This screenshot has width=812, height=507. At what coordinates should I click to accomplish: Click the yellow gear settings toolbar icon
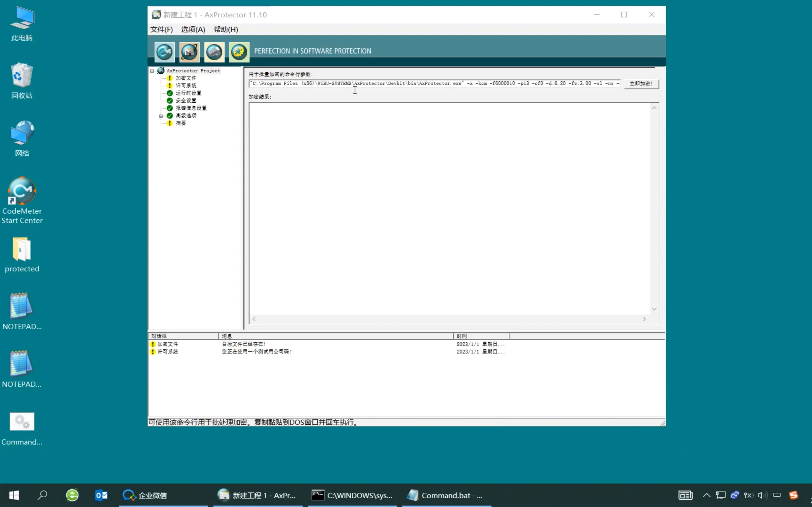(239, 52)
